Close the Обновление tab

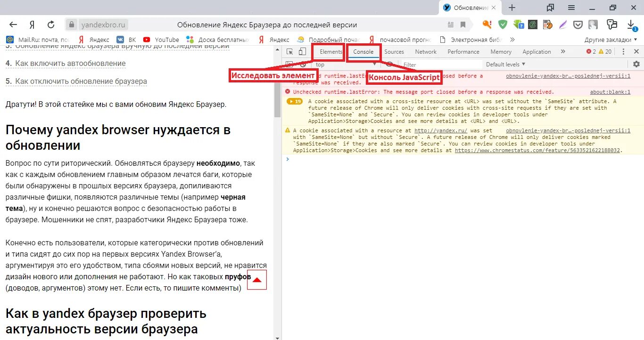pos(494,8)
